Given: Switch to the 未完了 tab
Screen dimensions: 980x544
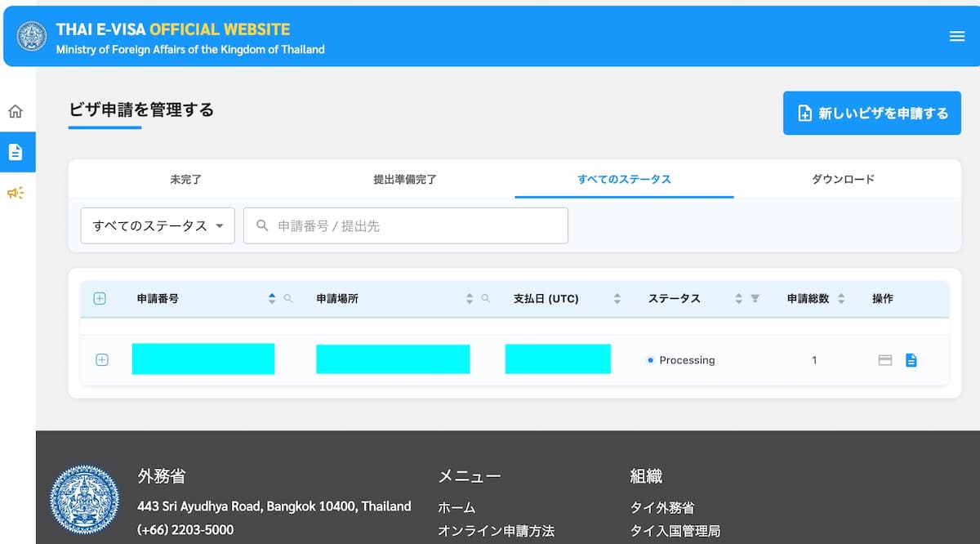Looking at the screenshot, I should [x=185, y=179].
